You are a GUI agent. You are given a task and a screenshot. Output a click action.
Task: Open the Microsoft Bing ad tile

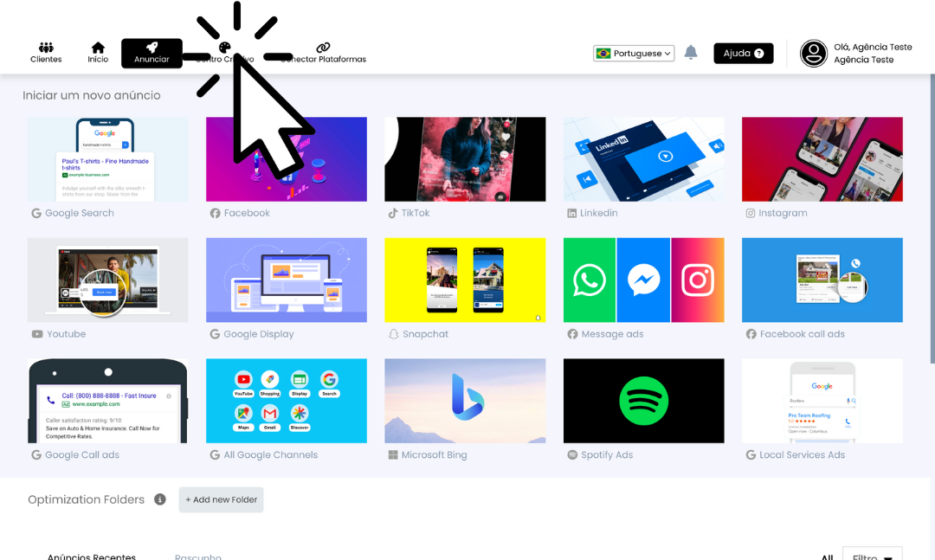coord(465,401)
